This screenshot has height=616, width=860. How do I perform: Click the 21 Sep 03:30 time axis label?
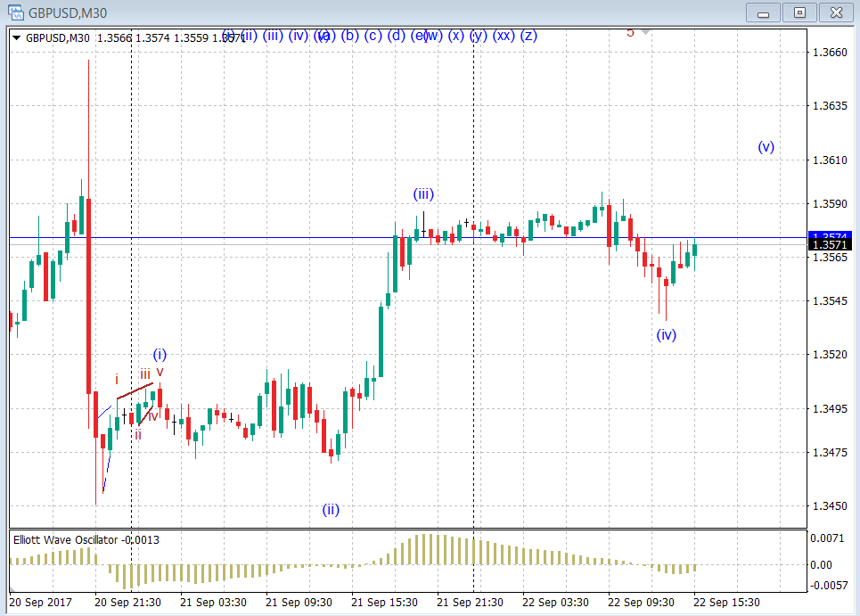coord(213,603)
